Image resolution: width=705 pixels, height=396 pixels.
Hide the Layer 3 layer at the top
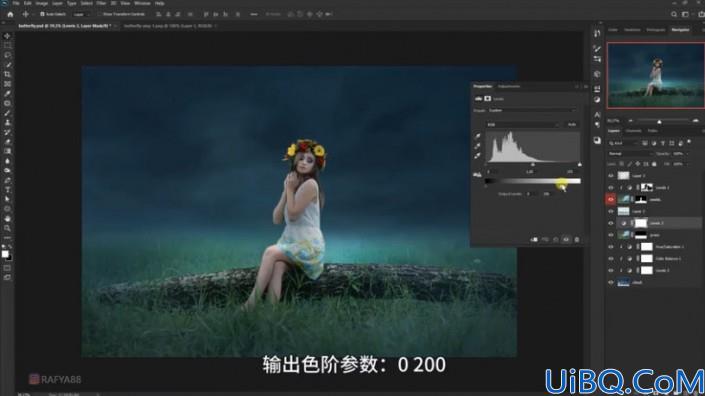611,176
